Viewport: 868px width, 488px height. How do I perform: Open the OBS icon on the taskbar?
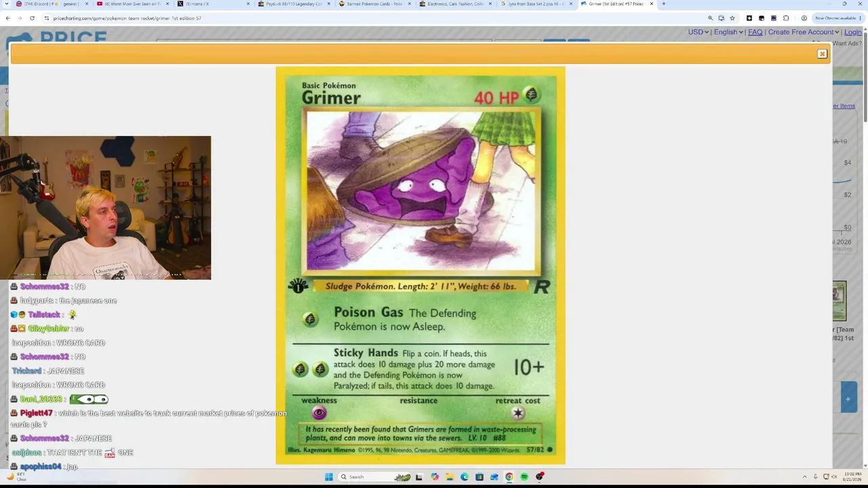click(539, 477)
